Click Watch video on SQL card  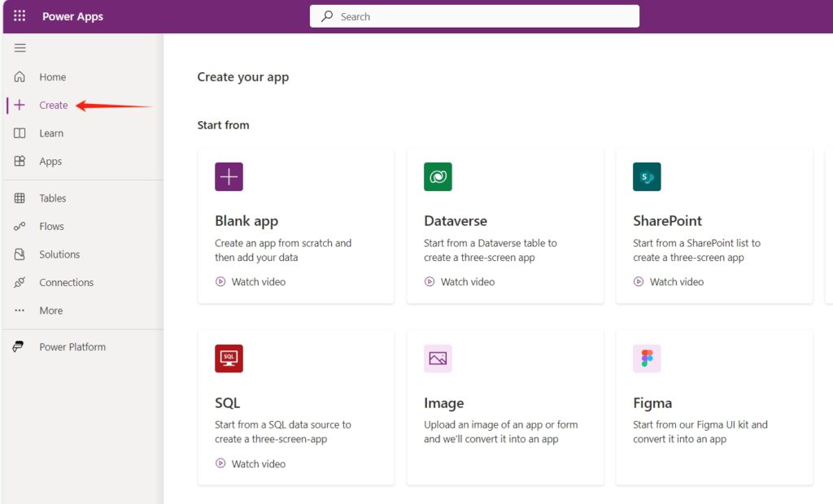(x=258, y=463)
